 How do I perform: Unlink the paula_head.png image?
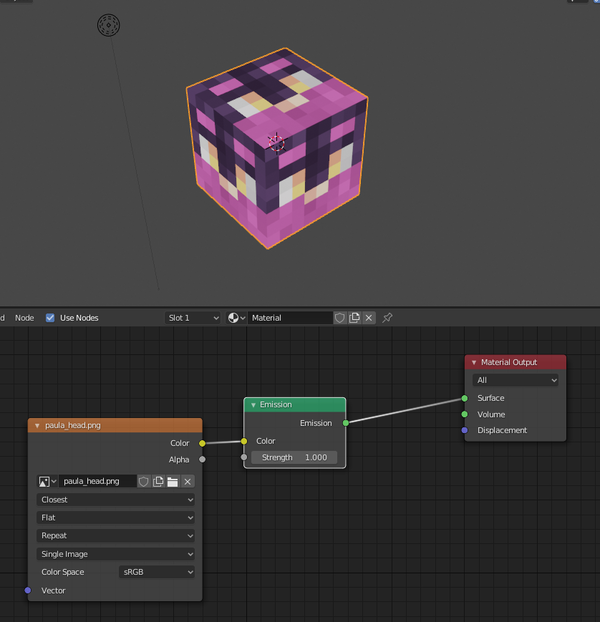[x=188, y=482]
